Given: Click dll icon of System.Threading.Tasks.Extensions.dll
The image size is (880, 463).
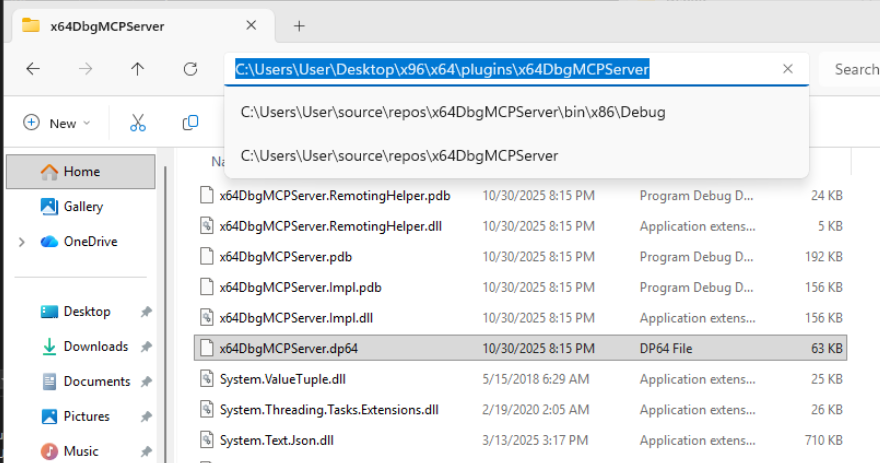Looking at the screenshot, I should pos(207,410).
